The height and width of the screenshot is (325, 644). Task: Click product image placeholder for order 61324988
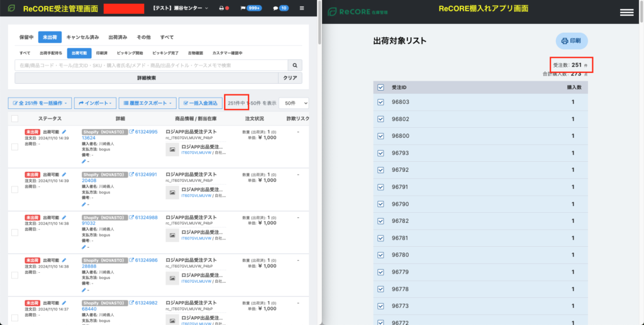point(172,236)
